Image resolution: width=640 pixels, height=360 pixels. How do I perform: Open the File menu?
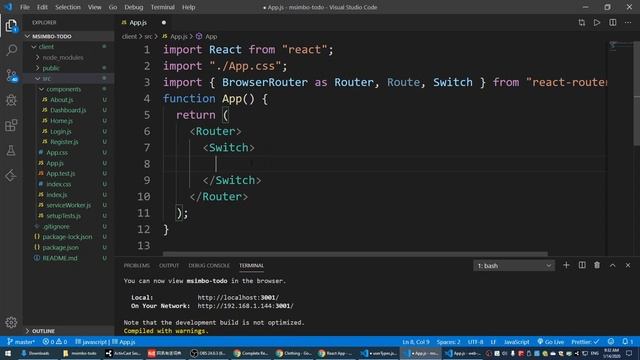pos(25,7)
